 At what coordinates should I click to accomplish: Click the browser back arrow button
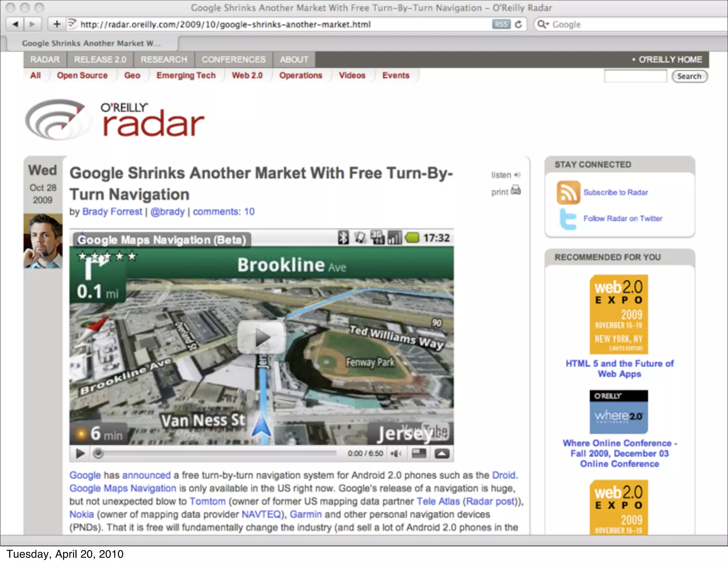pyautogui.click(x=15, y=24)
